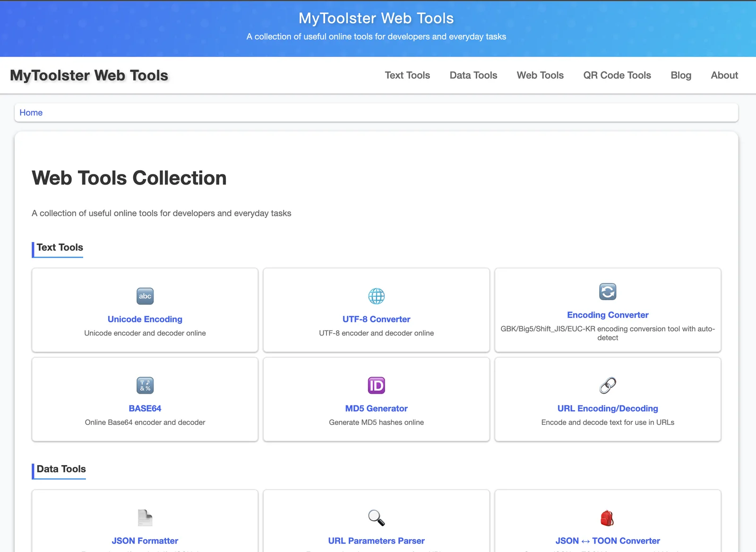Click the document icon for JSON Formatter

pos(145,518)
